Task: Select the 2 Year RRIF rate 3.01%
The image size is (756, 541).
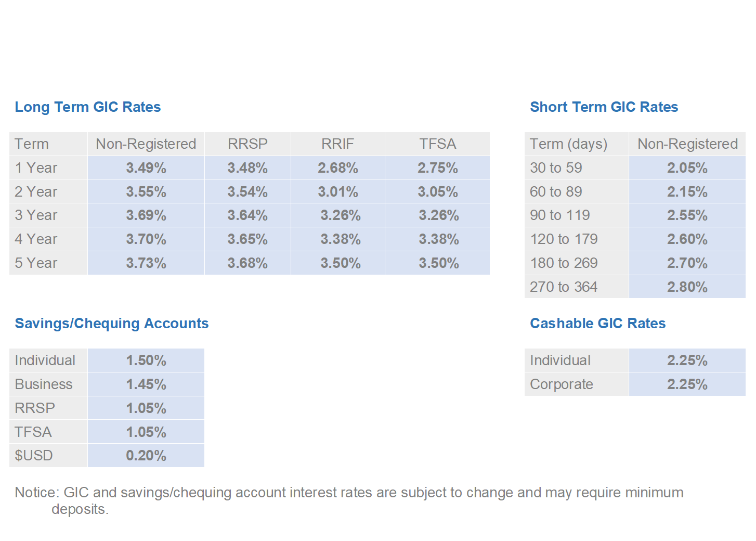Action: [338, 192]
